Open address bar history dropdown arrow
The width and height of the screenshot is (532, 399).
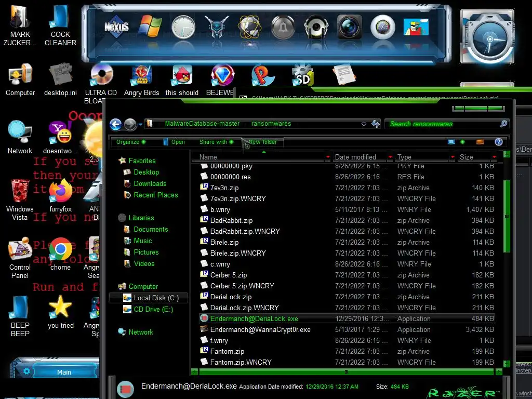(364, 124)
